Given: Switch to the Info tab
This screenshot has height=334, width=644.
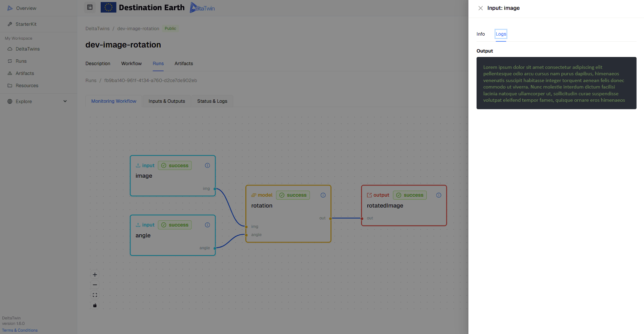Looking at the screenshot, I should (480, 34).
